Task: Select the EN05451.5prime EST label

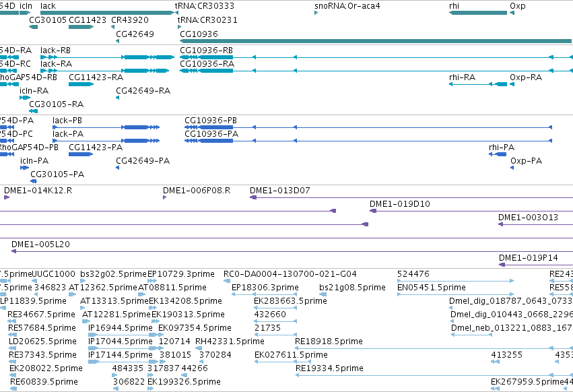Action: click(432, 288)
